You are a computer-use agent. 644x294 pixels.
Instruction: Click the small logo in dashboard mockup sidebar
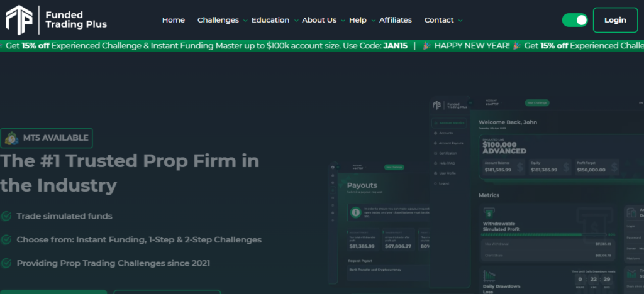(436, 106)
